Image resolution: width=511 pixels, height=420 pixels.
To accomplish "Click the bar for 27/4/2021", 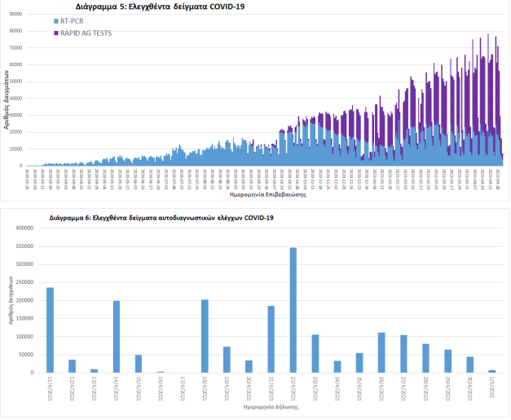I will click(x=403, y=354).
